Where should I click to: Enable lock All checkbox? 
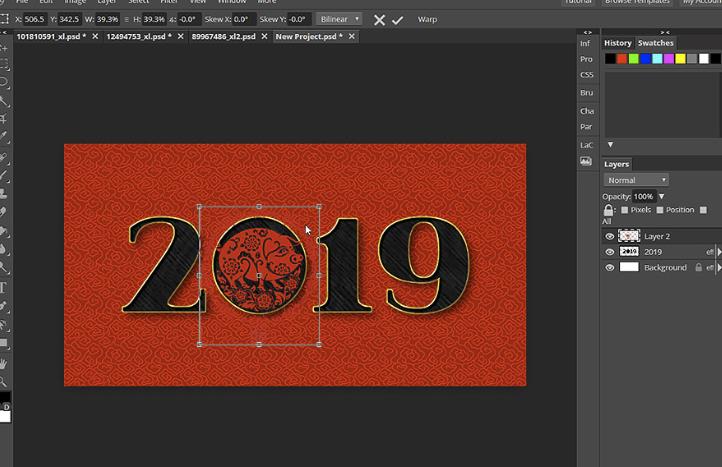(x=703, y=210)
